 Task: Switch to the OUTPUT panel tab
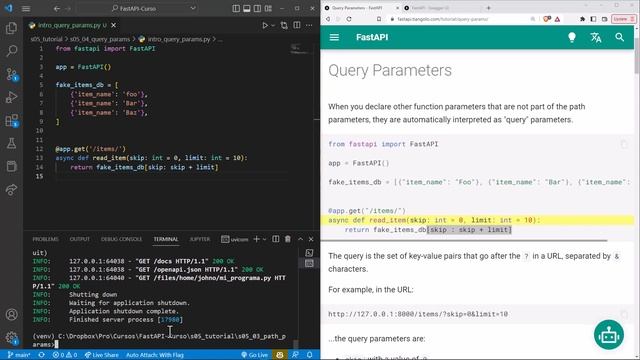(80, 239)
